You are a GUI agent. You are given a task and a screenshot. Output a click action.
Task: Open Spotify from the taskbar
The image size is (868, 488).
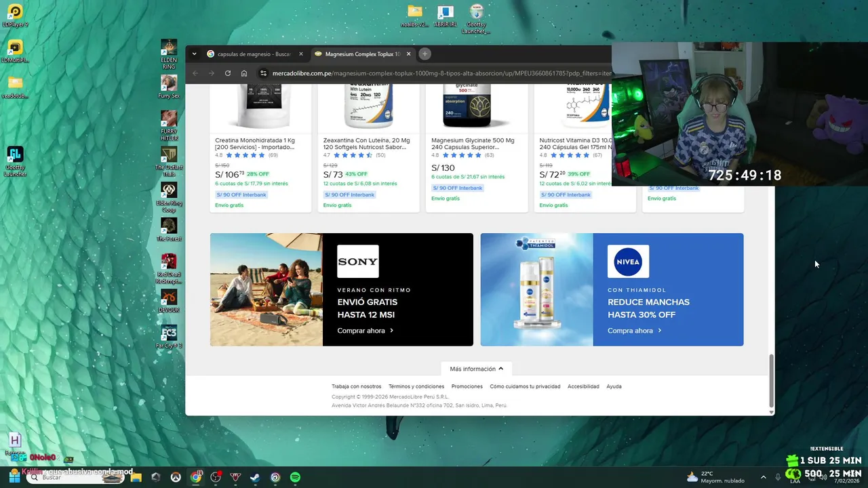(295, 477)
